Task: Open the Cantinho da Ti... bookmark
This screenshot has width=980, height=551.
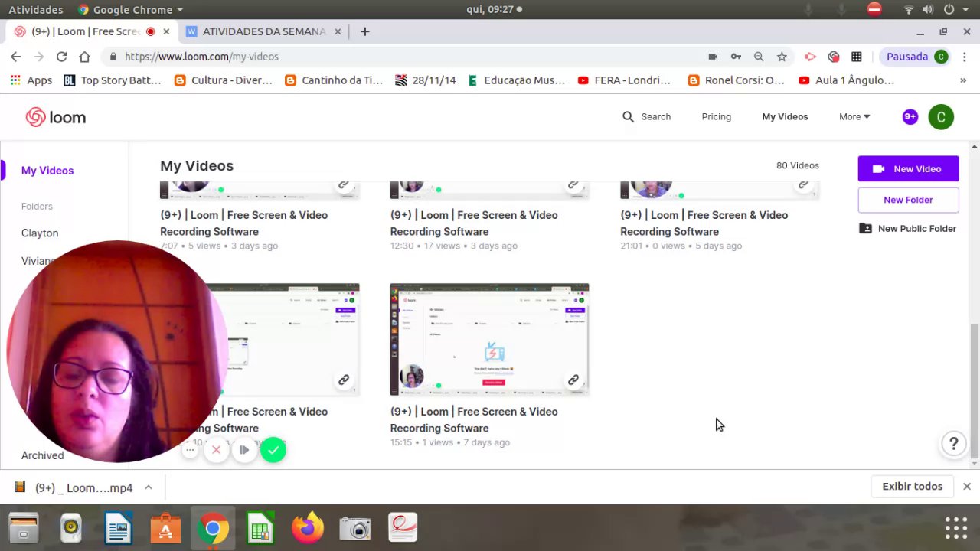Action: coord(333,80)
